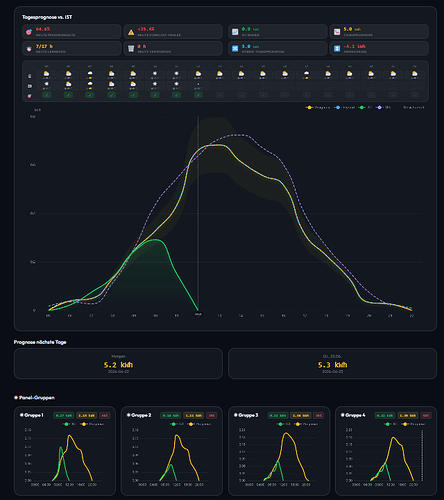Click the forecast weather icon for hour 05
This screenshot has height=500, width=444.
[47, 74]
